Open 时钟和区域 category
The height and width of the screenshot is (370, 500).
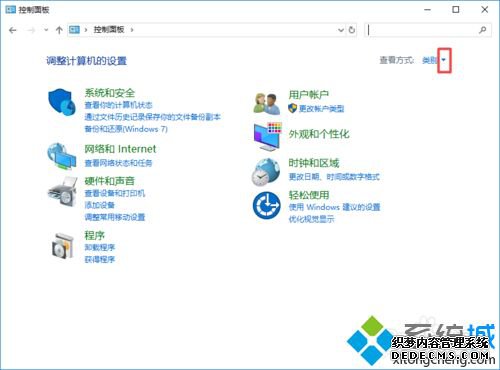(x=314, y=163)
